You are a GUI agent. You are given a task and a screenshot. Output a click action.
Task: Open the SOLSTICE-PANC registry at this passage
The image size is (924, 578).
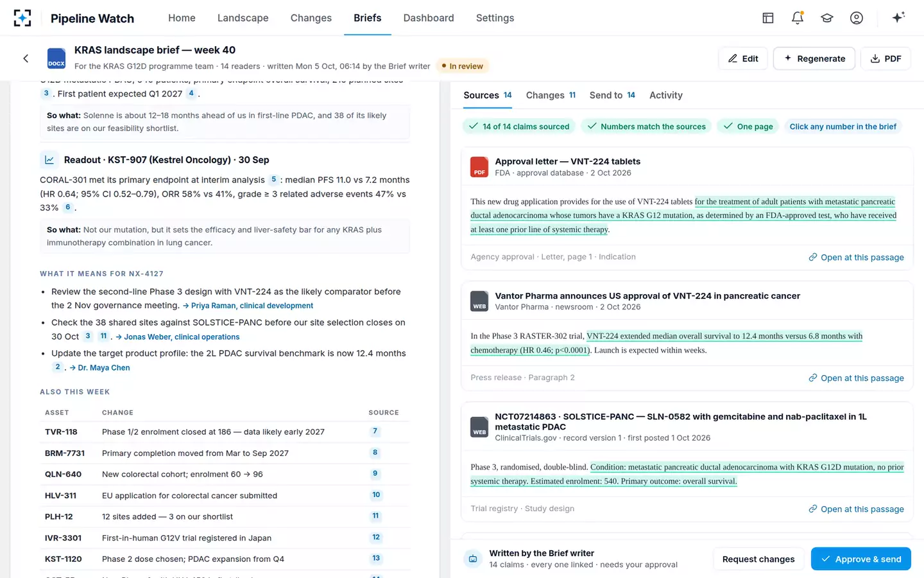click(857, 509)
